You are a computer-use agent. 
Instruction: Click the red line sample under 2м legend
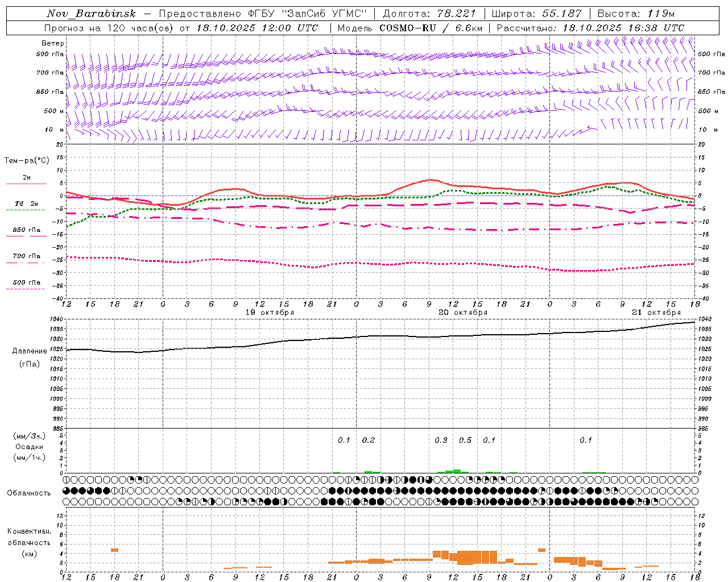tap(26, 184)
